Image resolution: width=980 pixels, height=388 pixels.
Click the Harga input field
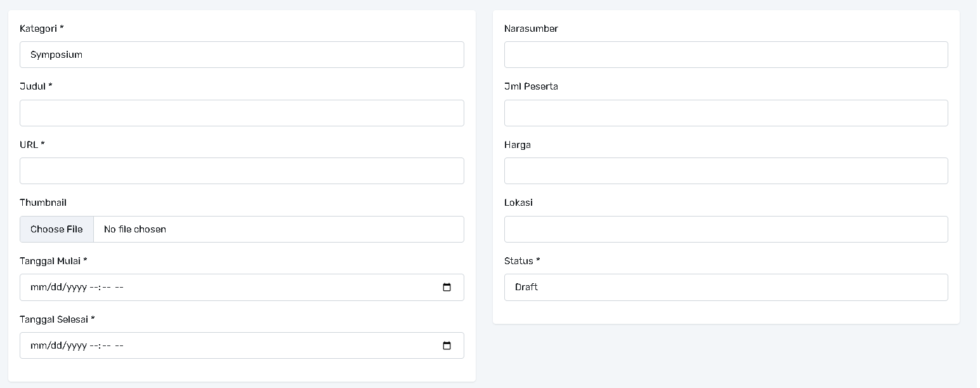click(726, 171)
